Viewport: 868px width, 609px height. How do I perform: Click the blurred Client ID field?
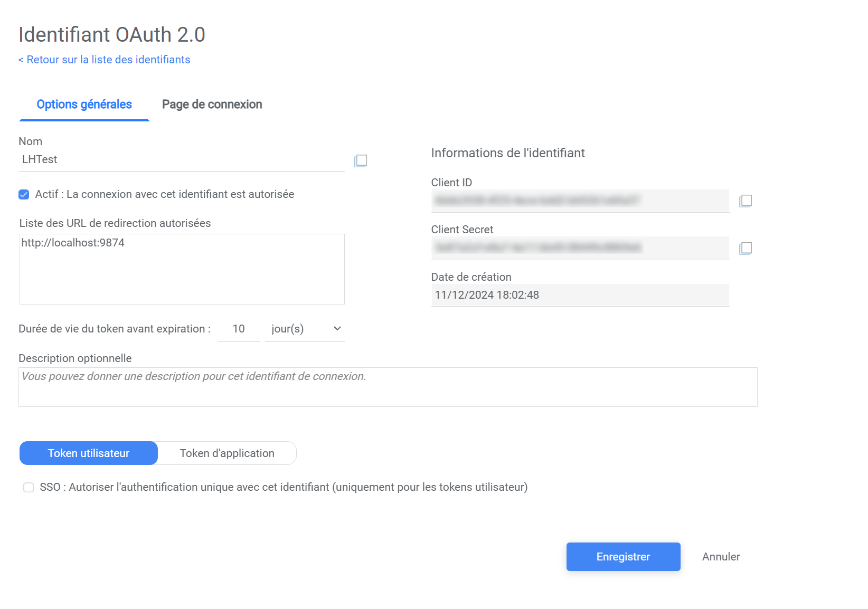click(x=580, y=201)
